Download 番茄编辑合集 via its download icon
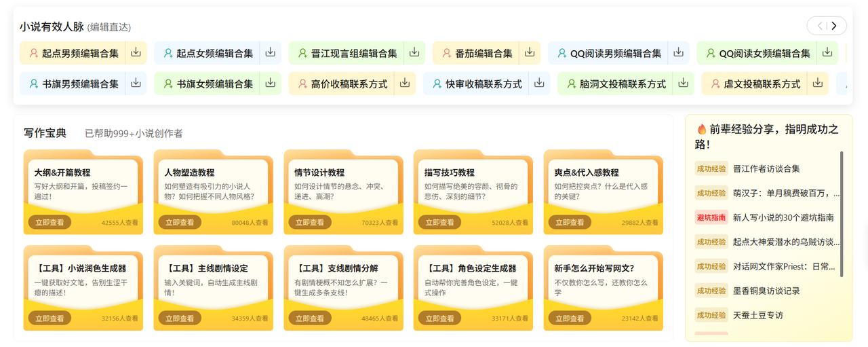This screenshot has width=868, height=347. 530,52
